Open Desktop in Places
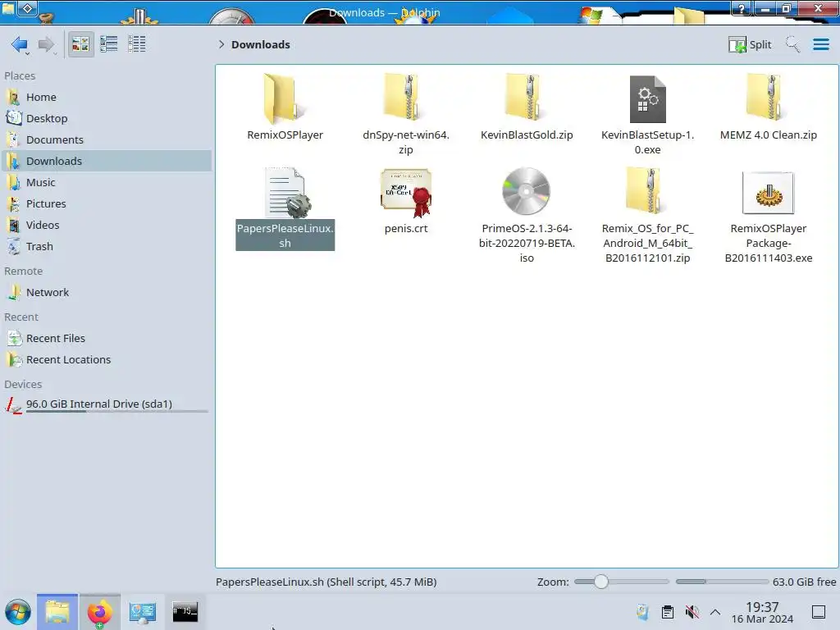Screen dimensions: 840x630 point(106,118)
